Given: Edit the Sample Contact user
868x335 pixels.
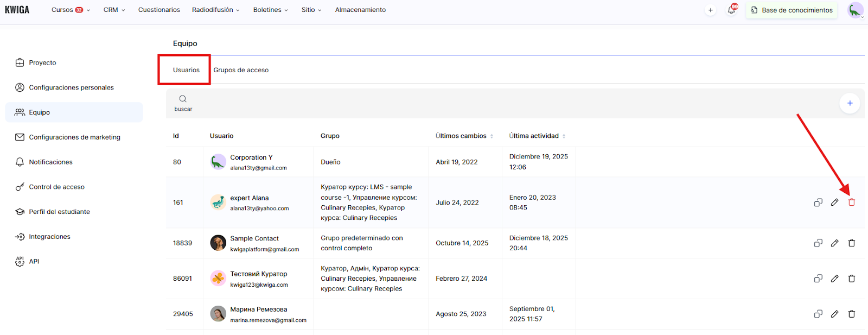Looking at the screenshot, I should click(834, 243).
